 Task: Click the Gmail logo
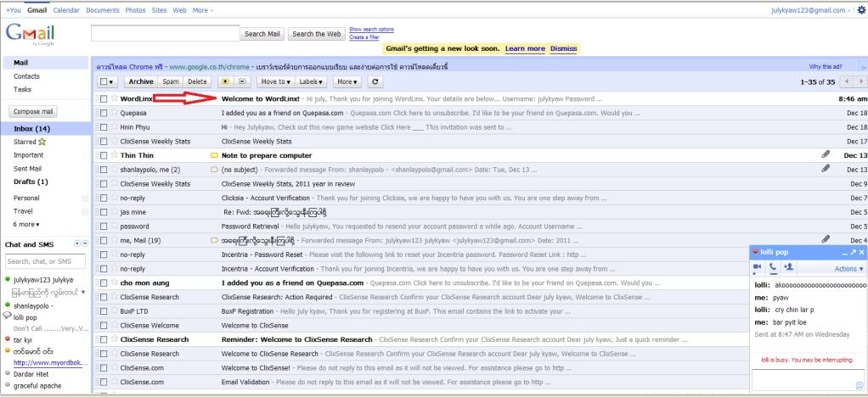pos(30,35)
